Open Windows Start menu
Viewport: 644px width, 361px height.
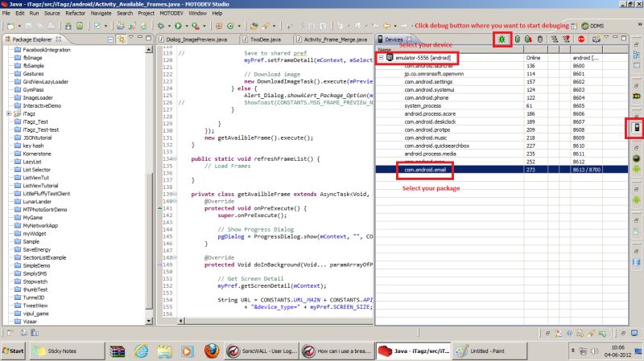13,351
